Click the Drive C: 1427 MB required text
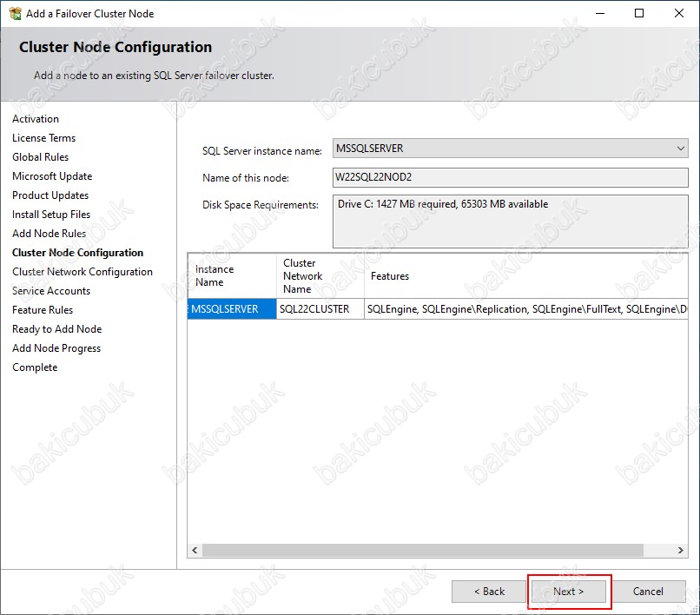Viewport: 700px width, 615px height. tap(443, 204)
